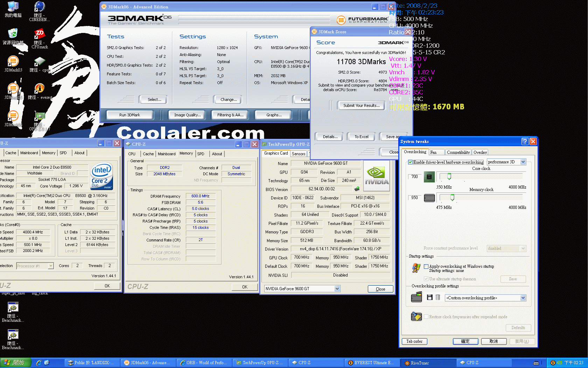Click the Core clock slider handle
The width and height of the screenshot is (588, 368).
coord(449,176)
